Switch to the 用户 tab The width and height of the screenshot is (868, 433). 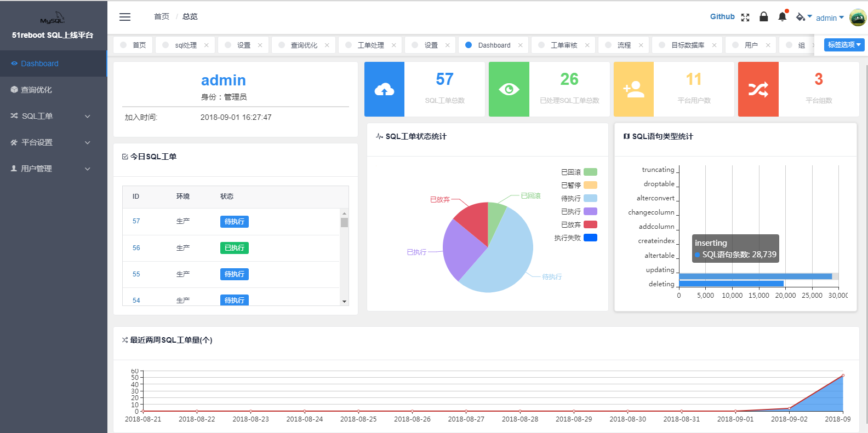pos(751,45)
